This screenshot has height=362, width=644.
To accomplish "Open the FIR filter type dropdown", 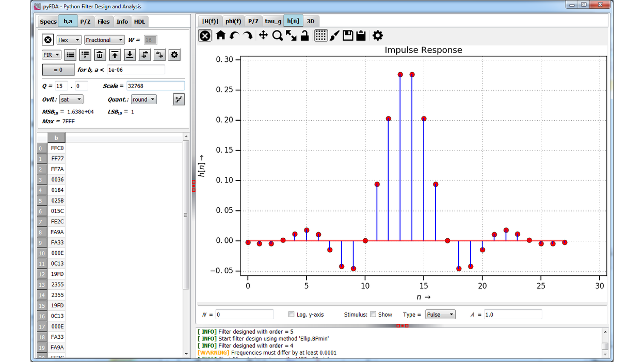I will [52, 55].
